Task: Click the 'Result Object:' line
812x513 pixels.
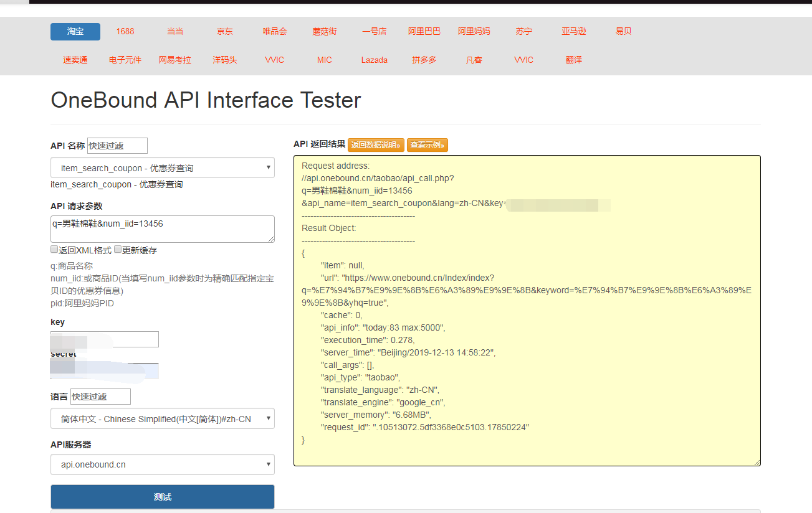Action: point(329,228)
